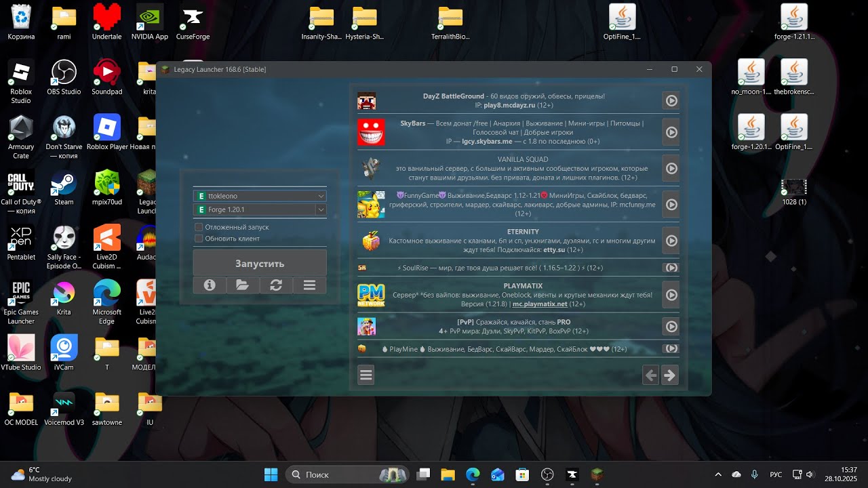Select the TerralithBio folder on desktop
The image size is (868, 488).
[450, 22]
